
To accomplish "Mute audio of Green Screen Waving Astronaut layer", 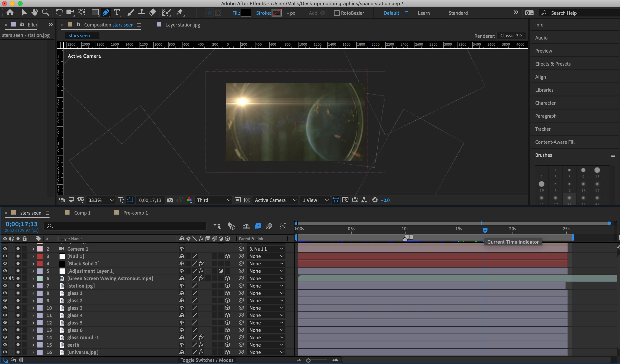I will coord(11,278).
